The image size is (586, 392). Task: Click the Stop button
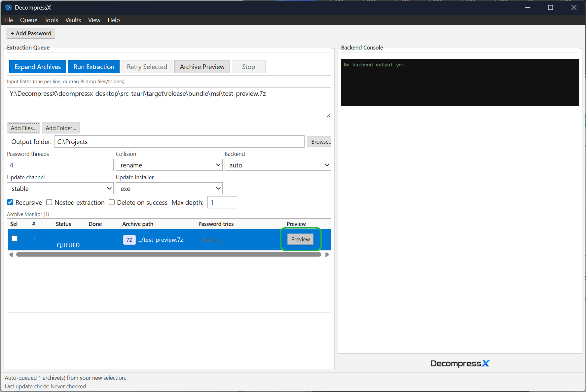(248, 67)
